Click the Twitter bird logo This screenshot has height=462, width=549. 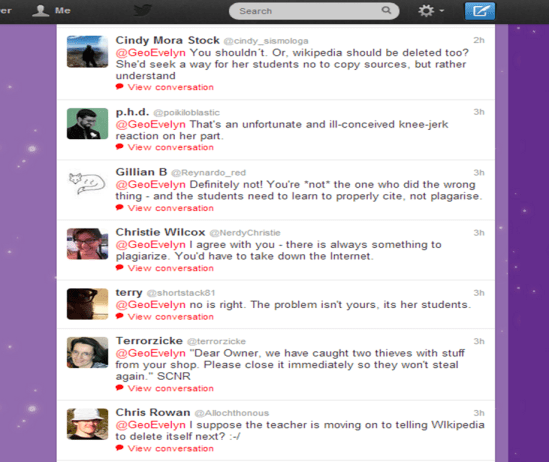coord(143,10)
